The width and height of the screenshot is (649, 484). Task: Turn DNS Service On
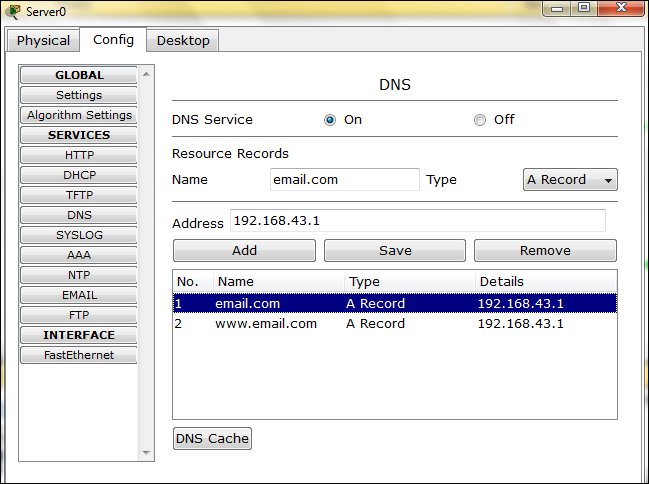[x=330, y=120]
